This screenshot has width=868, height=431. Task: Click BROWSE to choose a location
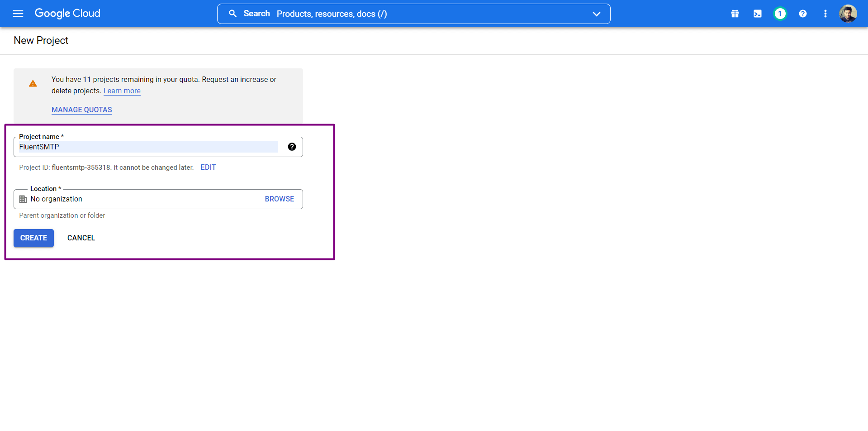click(280, 199)
